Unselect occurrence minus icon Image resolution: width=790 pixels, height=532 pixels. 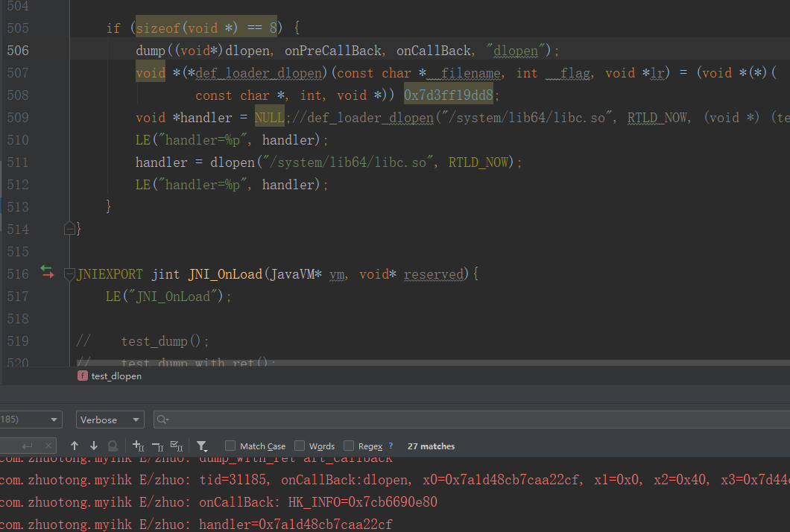[157, 446]
